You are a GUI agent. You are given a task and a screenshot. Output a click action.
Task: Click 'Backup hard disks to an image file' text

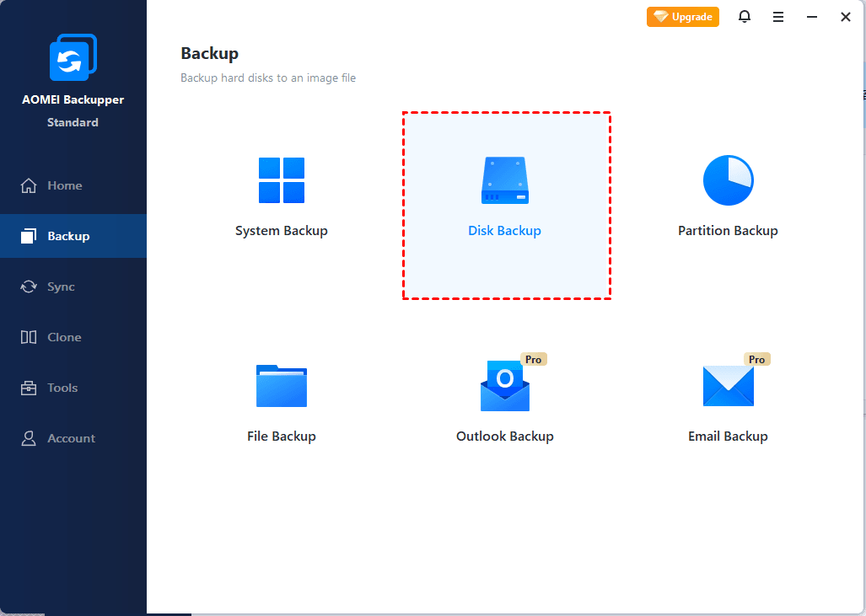268,78
